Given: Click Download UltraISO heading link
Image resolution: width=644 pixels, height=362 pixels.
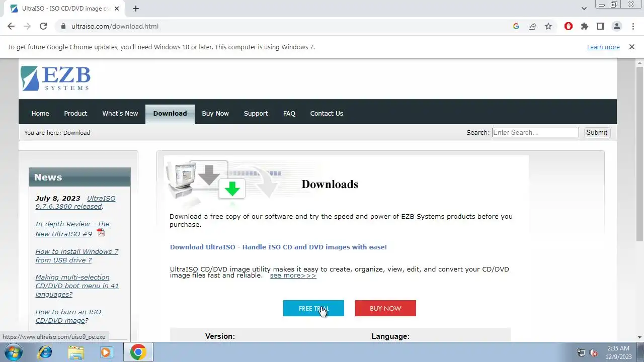Looking at the screenshot, I should (x=278, y=247).
